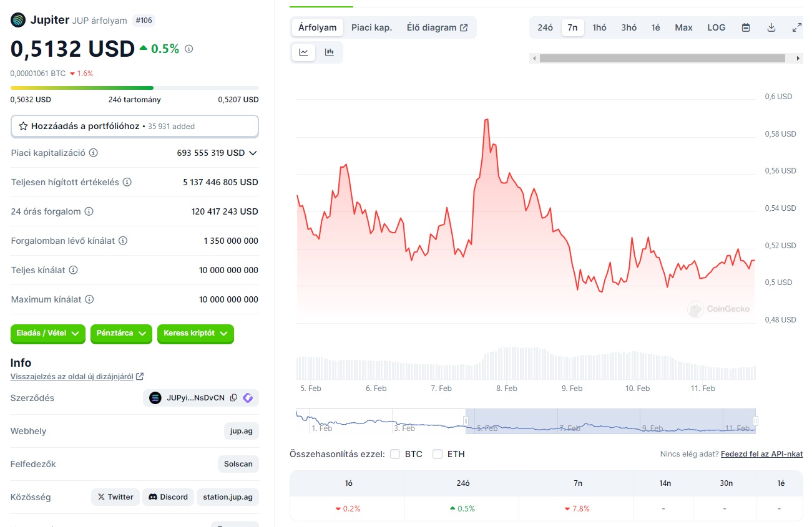Click the 0,5132 USD price
This screenshot has width=812, height=527.
point(72,49)
